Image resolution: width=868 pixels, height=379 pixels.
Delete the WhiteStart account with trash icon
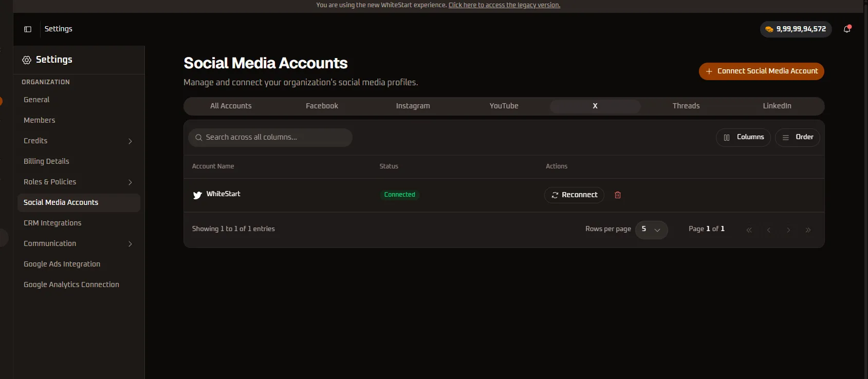[x=618, y=195]
